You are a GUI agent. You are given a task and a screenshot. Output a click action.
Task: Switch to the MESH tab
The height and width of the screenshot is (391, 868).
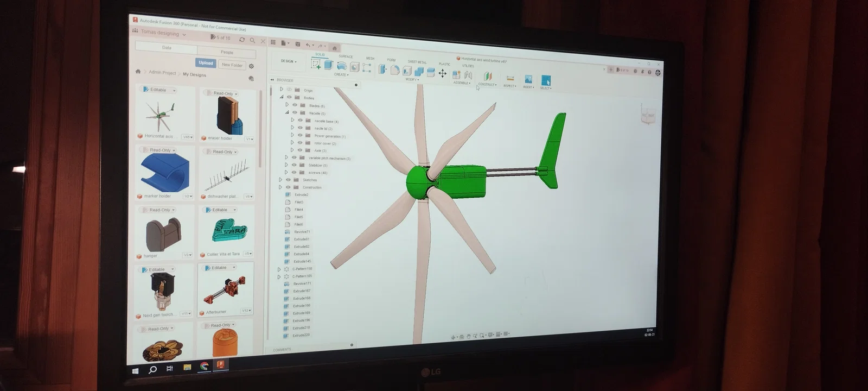click(x=370, y=58)
